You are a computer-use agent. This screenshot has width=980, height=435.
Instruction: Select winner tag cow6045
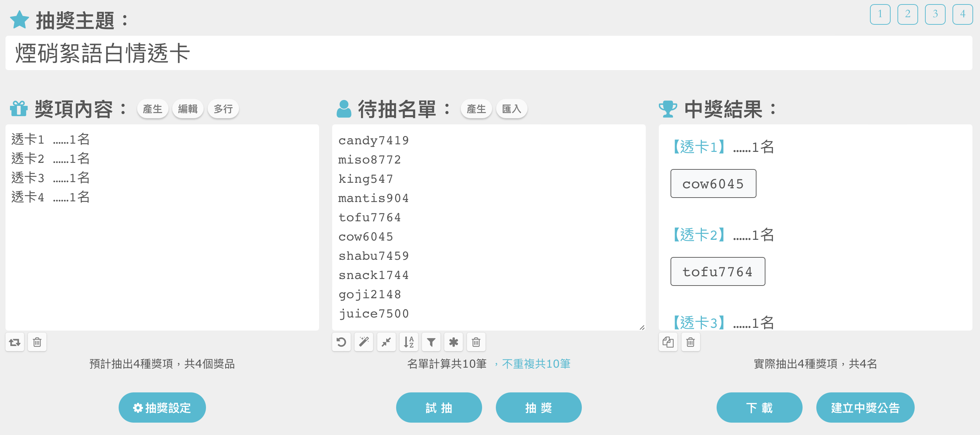pos(713,184)
